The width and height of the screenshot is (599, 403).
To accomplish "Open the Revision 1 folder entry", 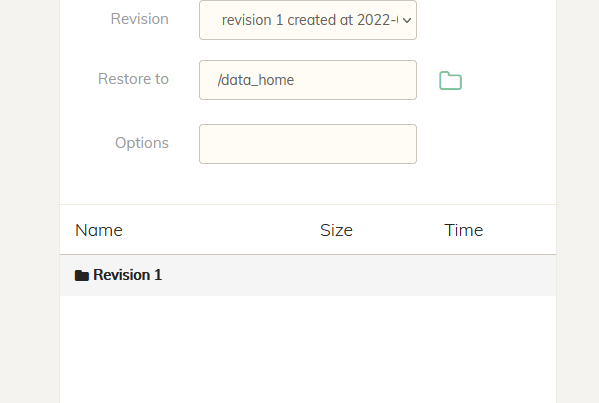I will (x=128, y=275).
